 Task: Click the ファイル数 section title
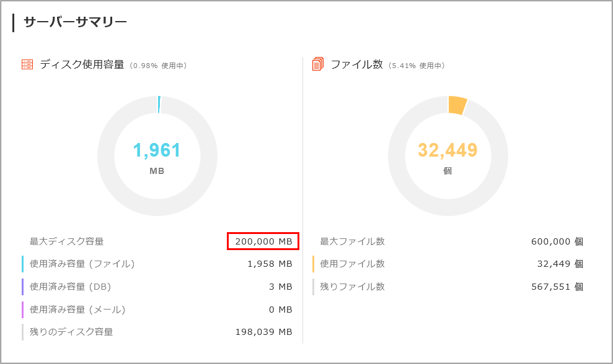pos(356,64)
